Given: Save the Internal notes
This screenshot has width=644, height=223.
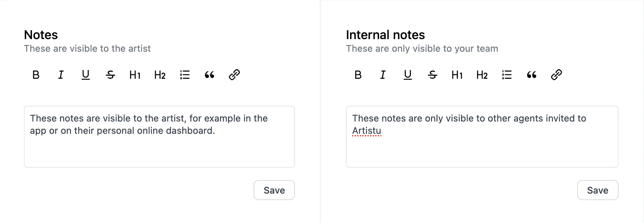Looking at the screenshot, I should click(x=598, y=190).
